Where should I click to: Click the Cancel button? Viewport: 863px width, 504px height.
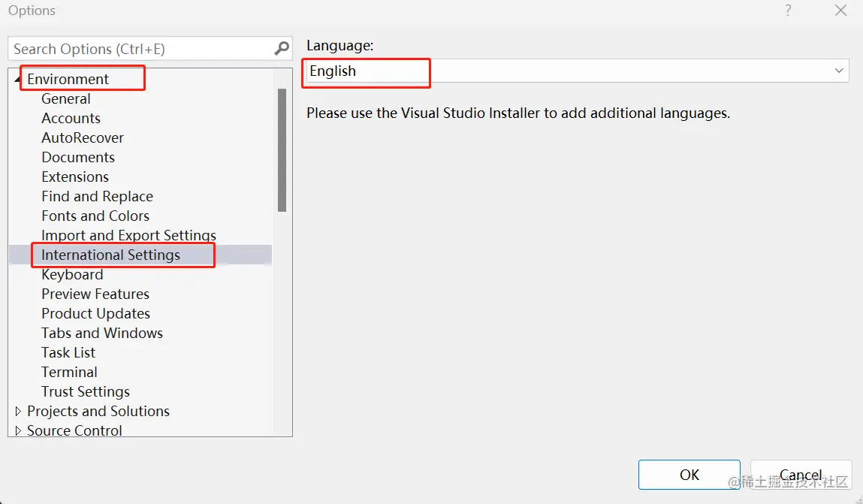tap(801, 475)
